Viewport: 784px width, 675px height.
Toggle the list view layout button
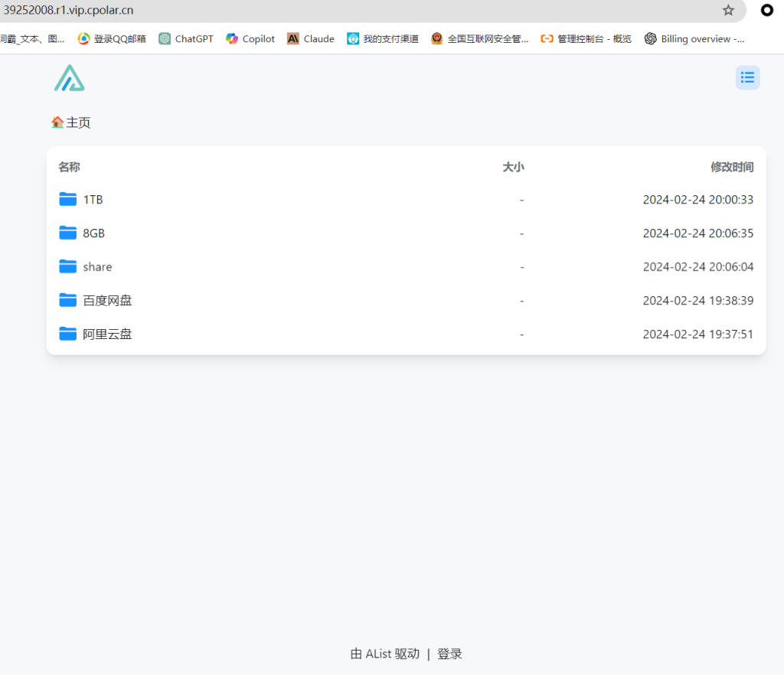click(747, 77)
